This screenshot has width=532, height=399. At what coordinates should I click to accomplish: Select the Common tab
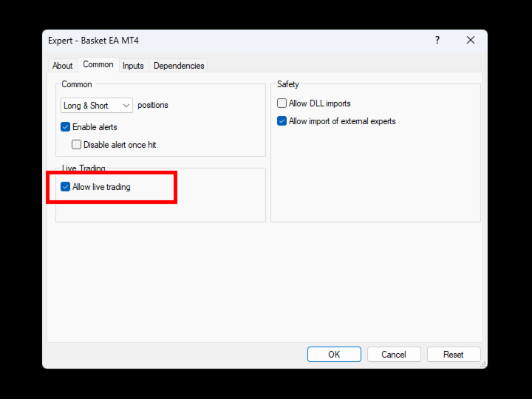click(98, 64)
